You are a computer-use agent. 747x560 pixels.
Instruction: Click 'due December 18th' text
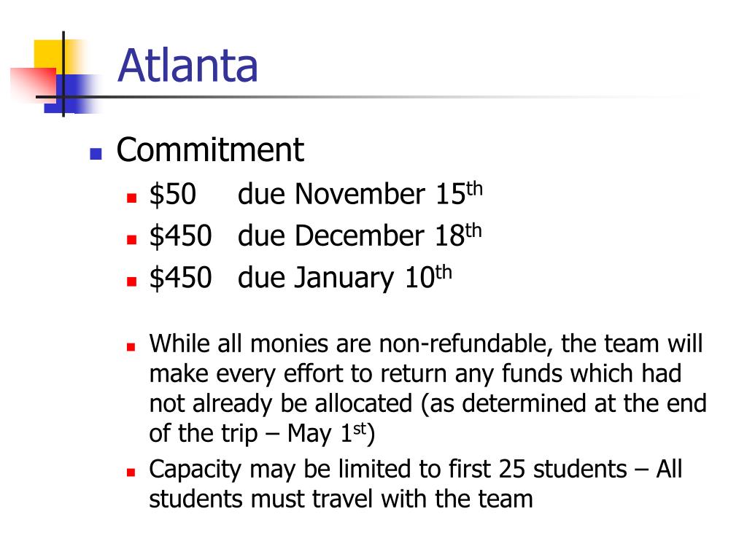[360, 236]
